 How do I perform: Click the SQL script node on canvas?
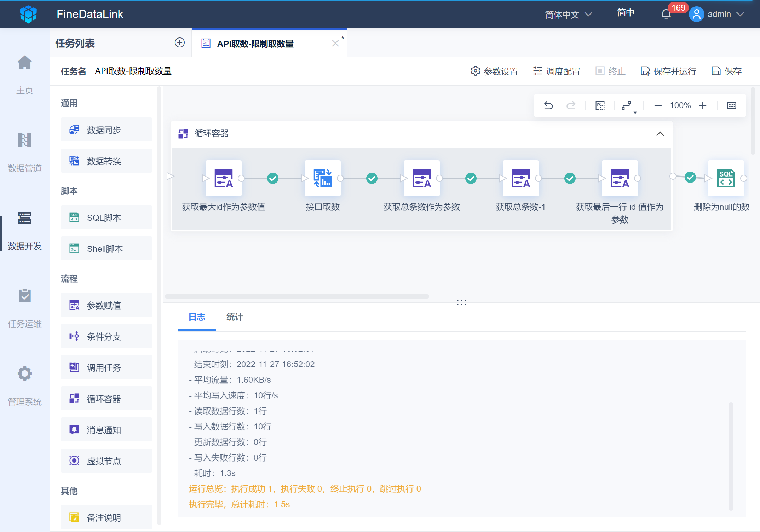pos(726,178)
